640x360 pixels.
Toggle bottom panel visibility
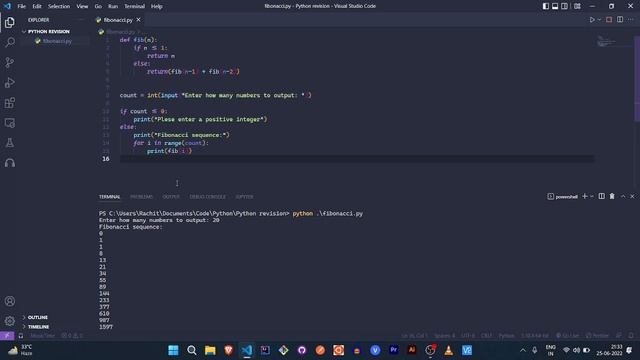point(555,6)
